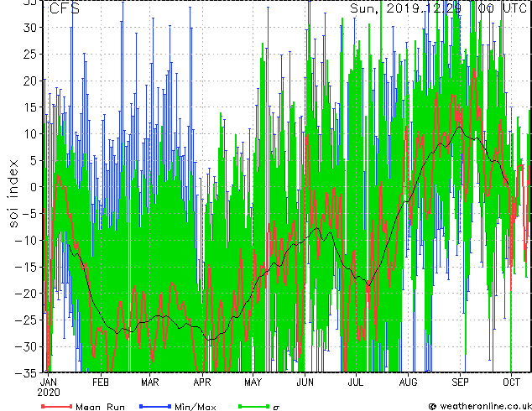Click the y-axis value '-25'
Image resolution: width=532 pixels, height=411 pixels.
pyautogui.click(x=26, y=320)
